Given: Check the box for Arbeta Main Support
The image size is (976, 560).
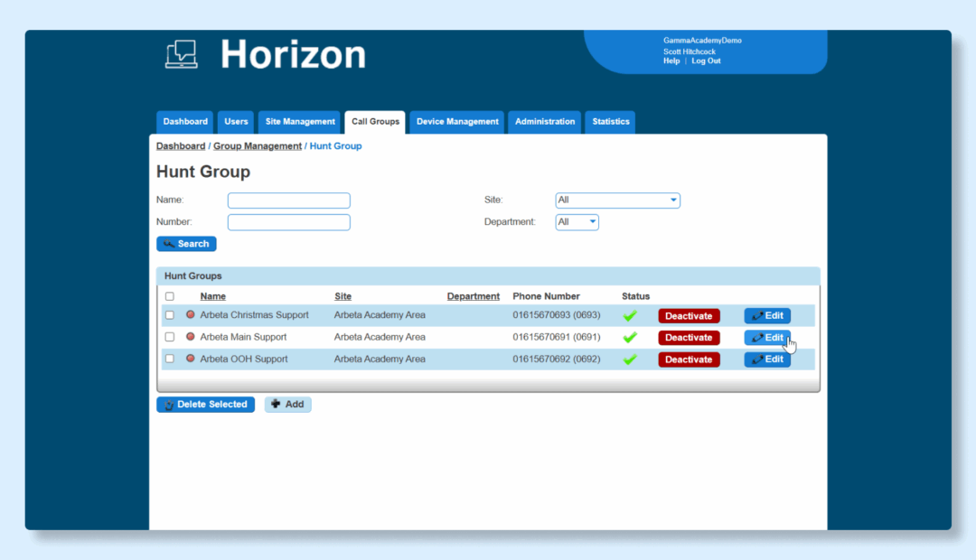Looking at the screenshot, I should coord(169,337).
